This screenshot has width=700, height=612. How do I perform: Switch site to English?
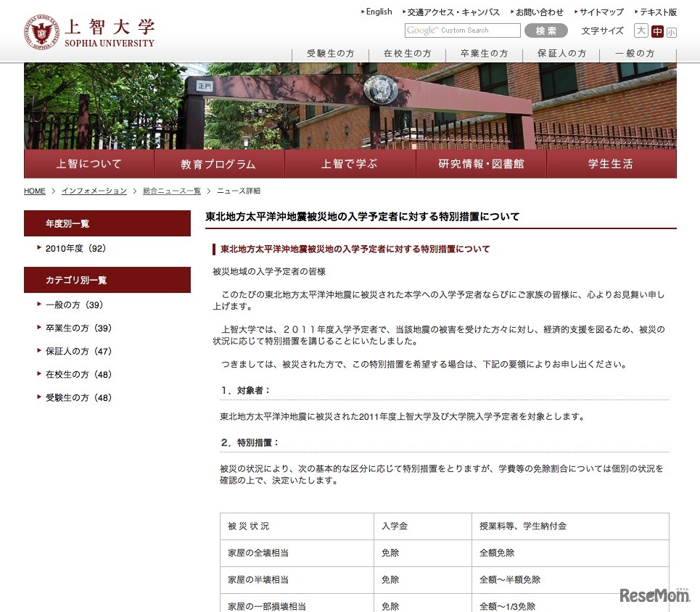click(379, 12)
